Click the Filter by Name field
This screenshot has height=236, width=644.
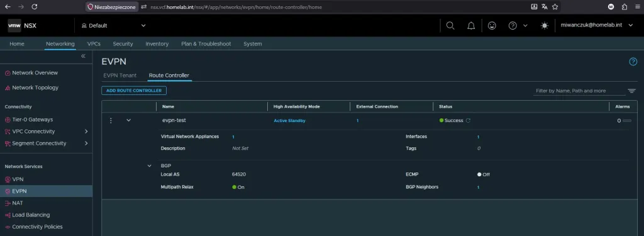[x=579, y=91]
